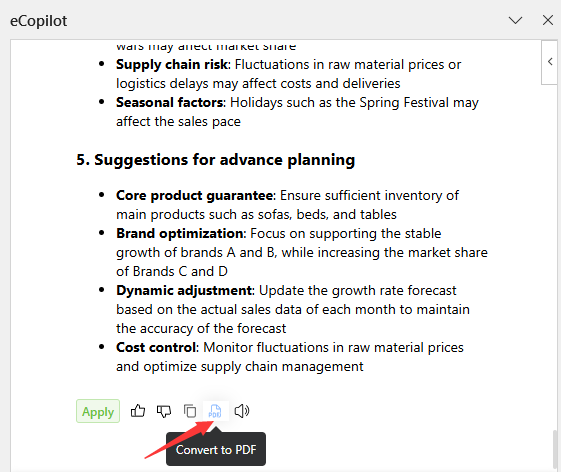Read the response aloud with the speaker icon
Screen dimensions: 561x472
(242, 411)
